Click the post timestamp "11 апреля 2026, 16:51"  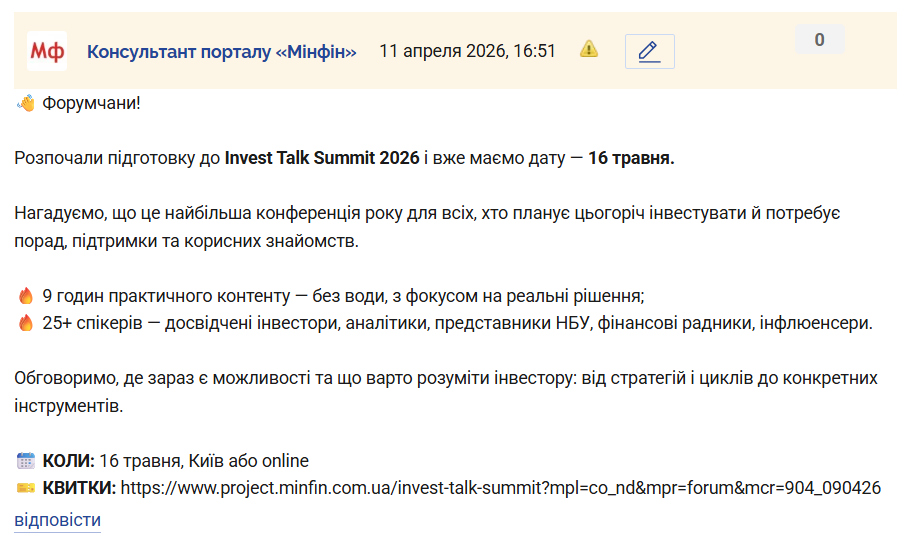point(467,51)
